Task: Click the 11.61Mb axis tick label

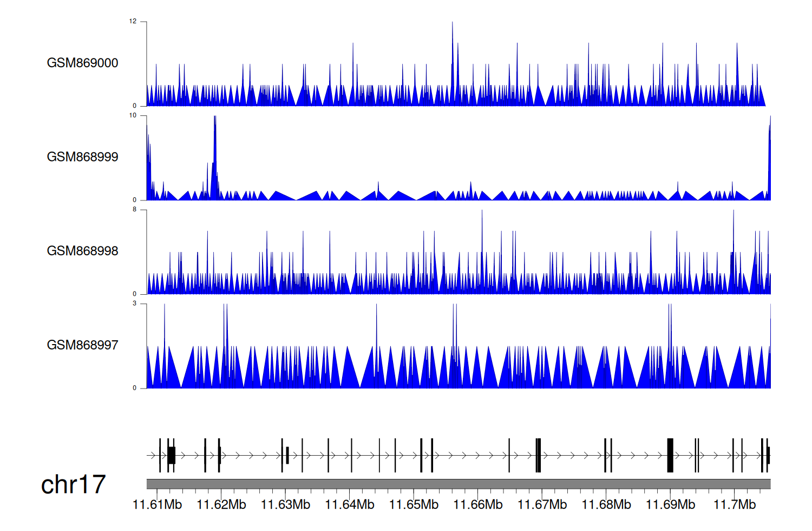Action: pos(157,504)
